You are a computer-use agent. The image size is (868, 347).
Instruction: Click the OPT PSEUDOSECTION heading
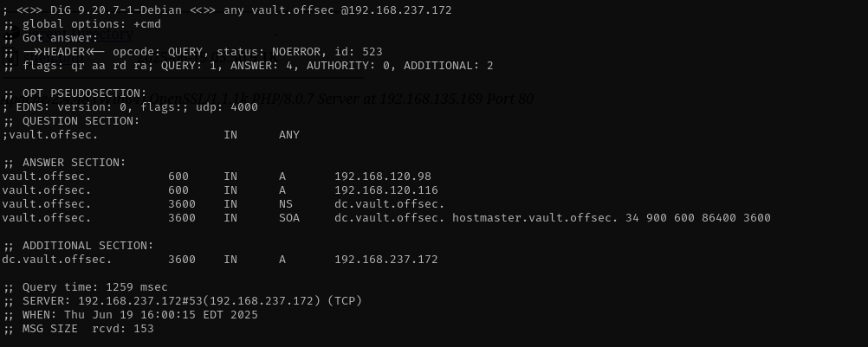74,93
